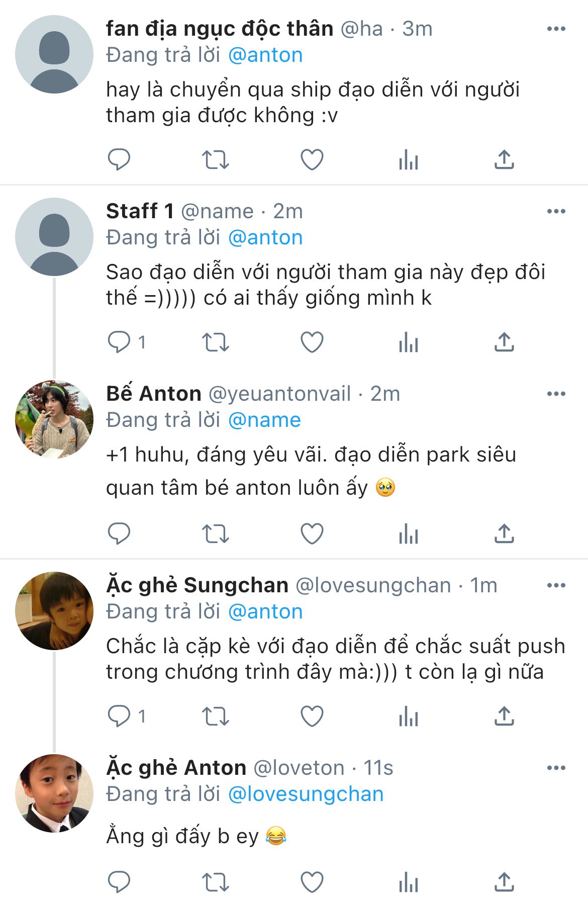
Task: Share fan địa ngục độc thân's tweet
Action: (x=504, y=160)
